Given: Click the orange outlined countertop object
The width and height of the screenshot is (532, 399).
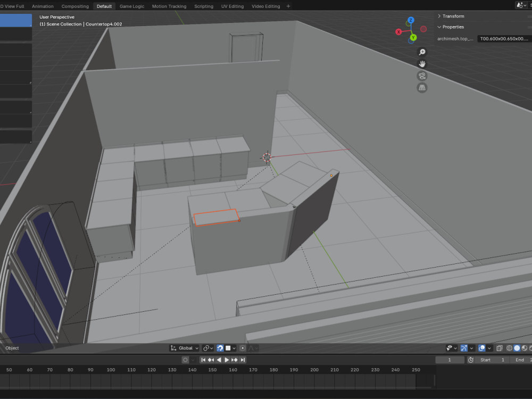Looking at the screenshot, I should point(216,218).
